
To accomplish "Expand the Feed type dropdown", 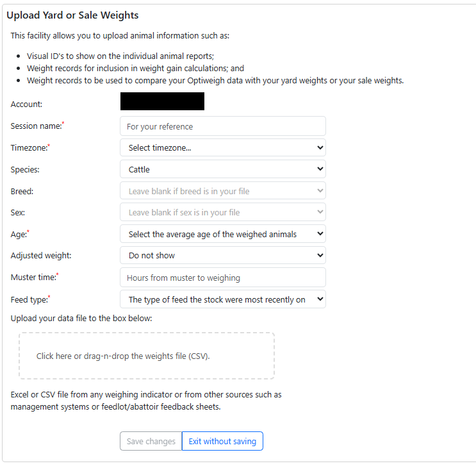I will point(222,299).
